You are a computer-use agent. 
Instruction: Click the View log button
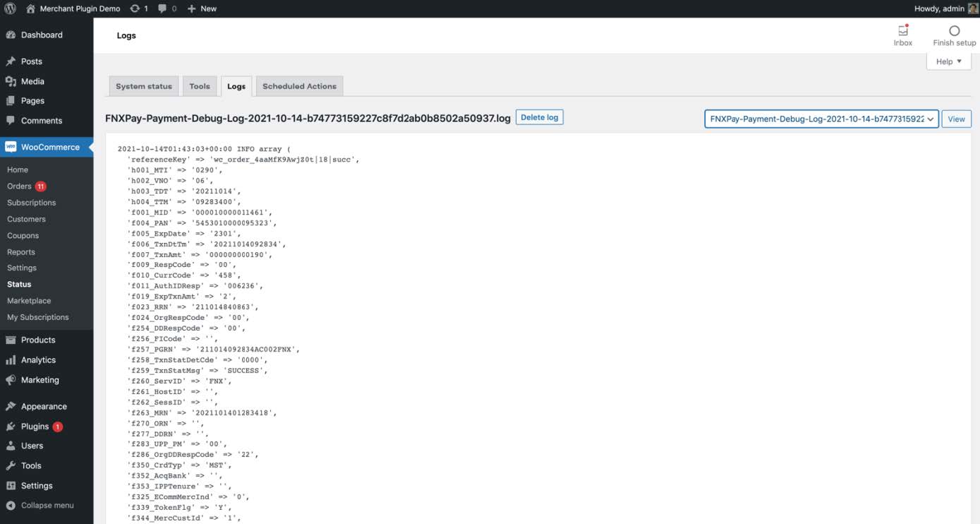pyautogui.click(x=956, y=119)
